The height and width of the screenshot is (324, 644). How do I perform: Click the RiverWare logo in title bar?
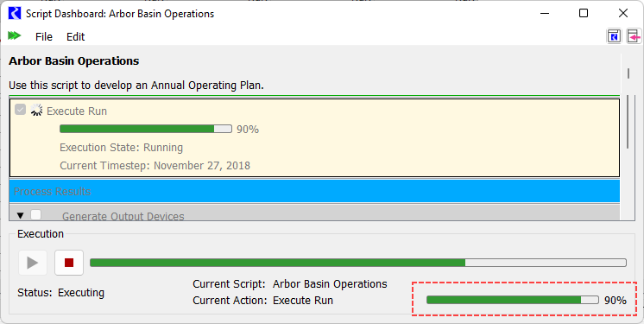coord(15,13)
